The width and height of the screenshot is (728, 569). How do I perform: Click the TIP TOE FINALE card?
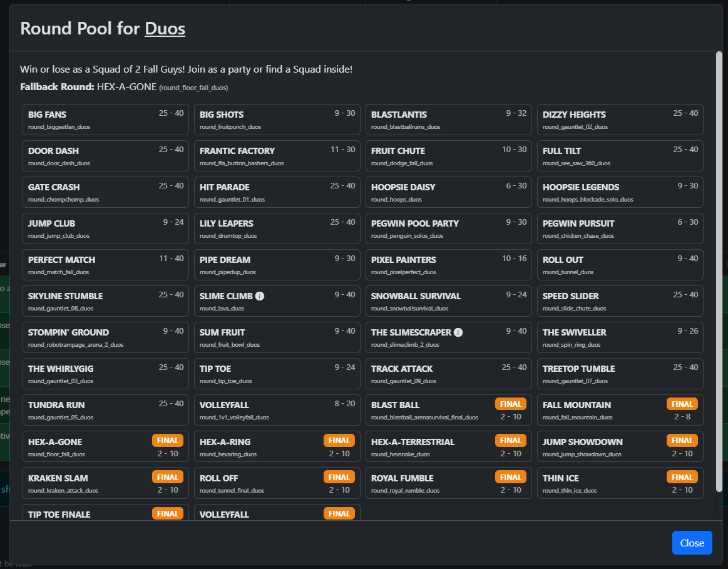[106, 513]
